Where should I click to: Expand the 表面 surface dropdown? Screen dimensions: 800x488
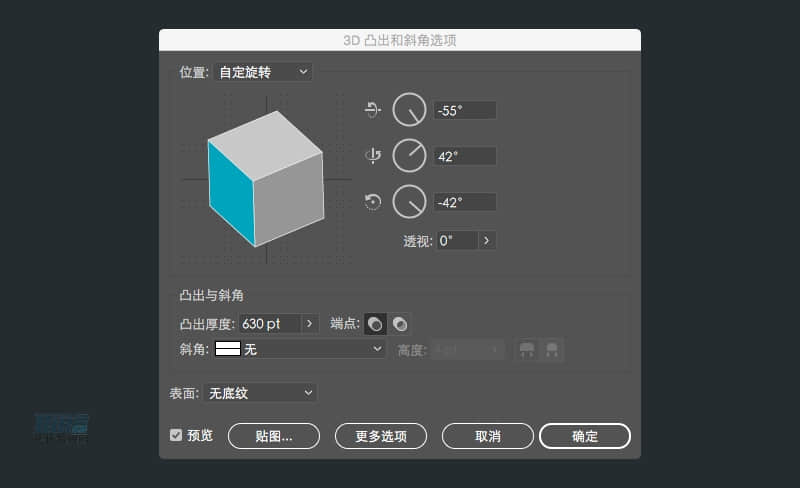(261, 393)
